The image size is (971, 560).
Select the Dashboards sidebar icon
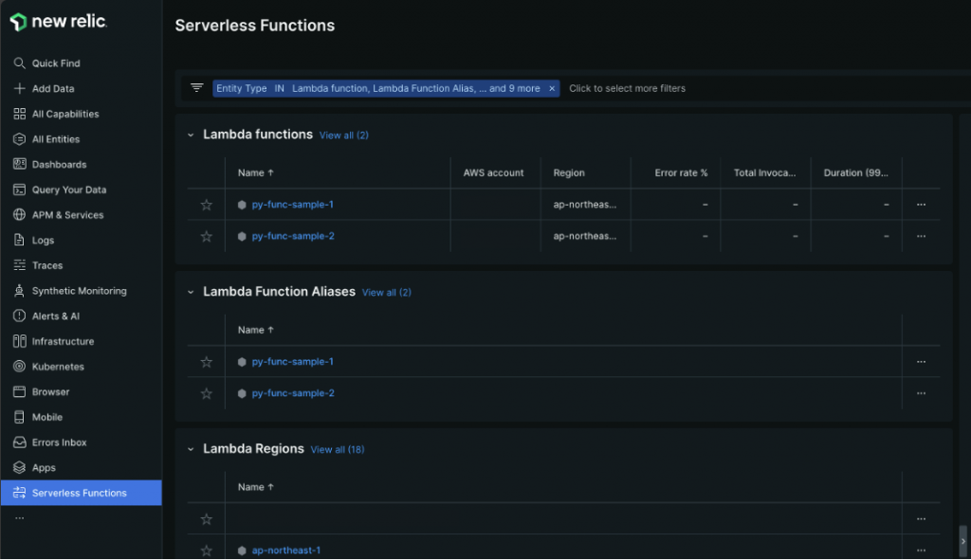21,164
